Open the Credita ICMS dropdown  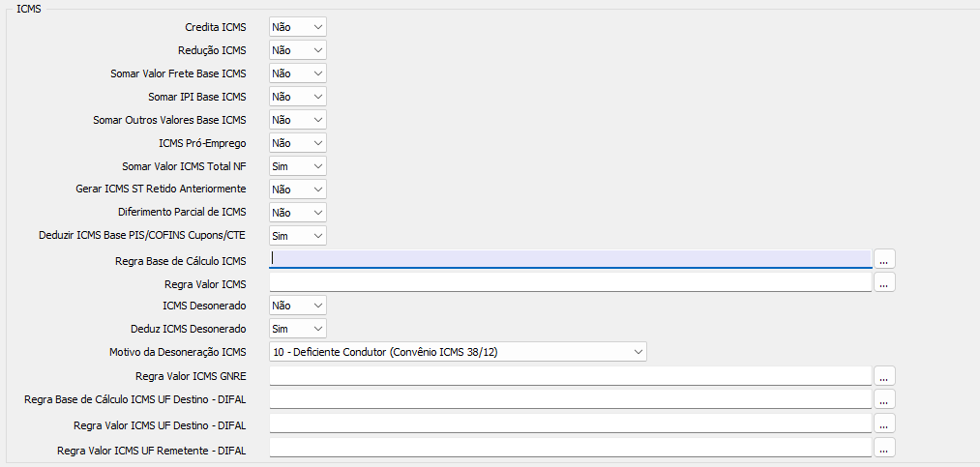(298, 27)
